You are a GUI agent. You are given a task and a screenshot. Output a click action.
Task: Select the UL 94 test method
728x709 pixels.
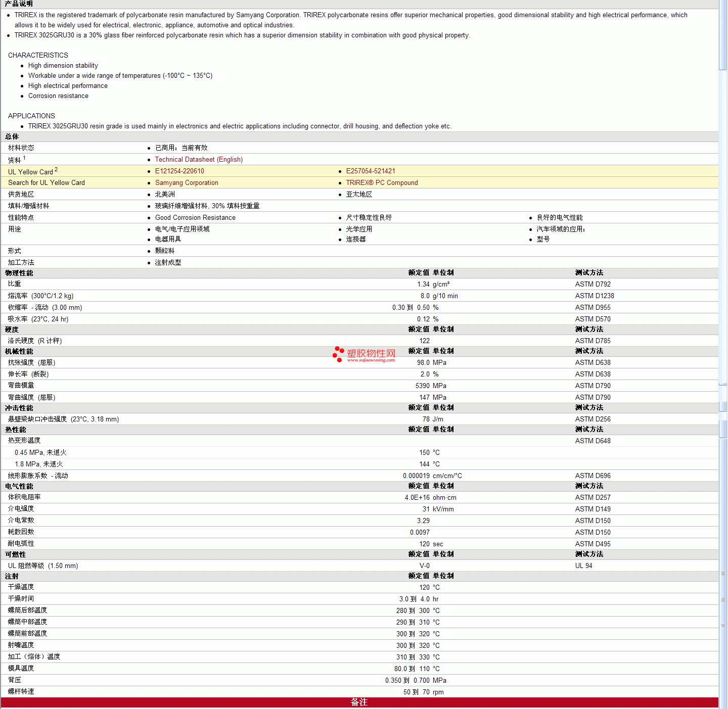(584, 566)
